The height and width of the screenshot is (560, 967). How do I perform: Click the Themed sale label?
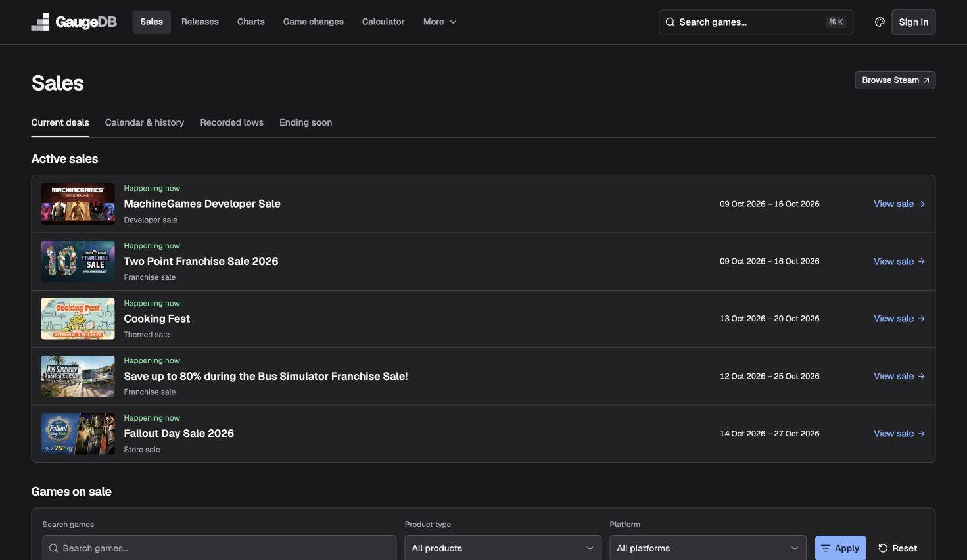point(147,335)
